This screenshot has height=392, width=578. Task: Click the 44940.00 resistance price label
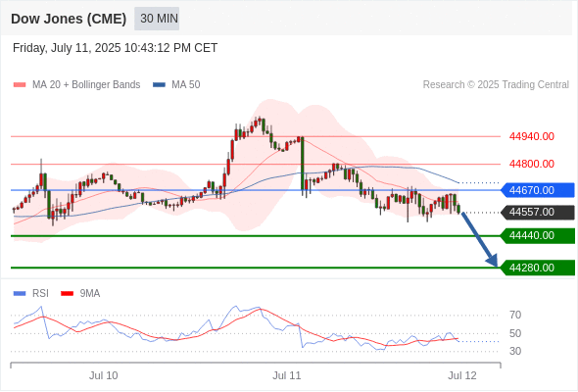tap(532, 136)
